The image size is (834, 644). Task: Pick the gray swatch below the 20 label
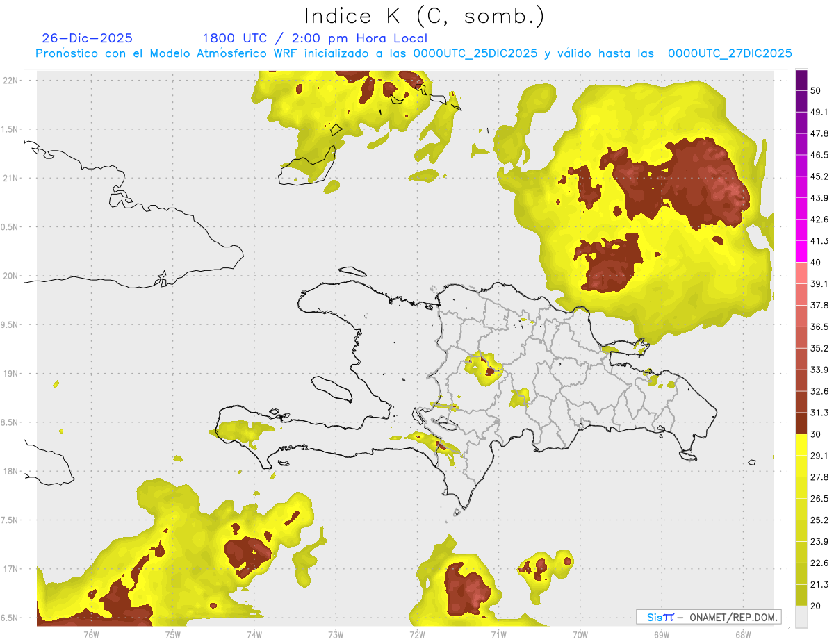(x=801, y=617)
